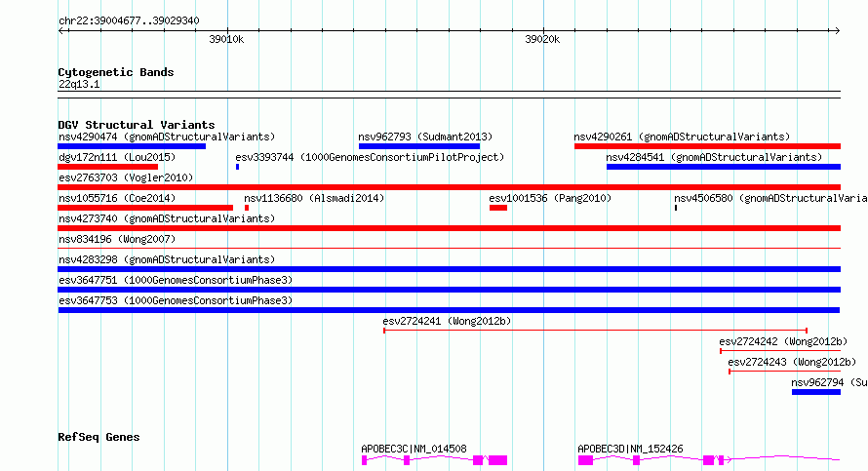Click the 39010k ruler marker
This screenshot has height=471, width=868.
pyautogui.click(x=226, y=39)
